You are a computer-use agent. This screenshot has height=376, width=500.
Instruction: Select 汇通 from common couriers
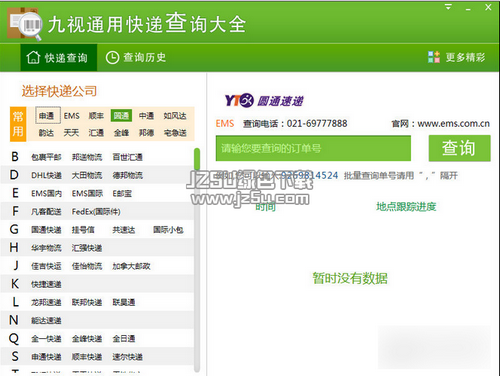pyautogui.click(x=96, y=133)
